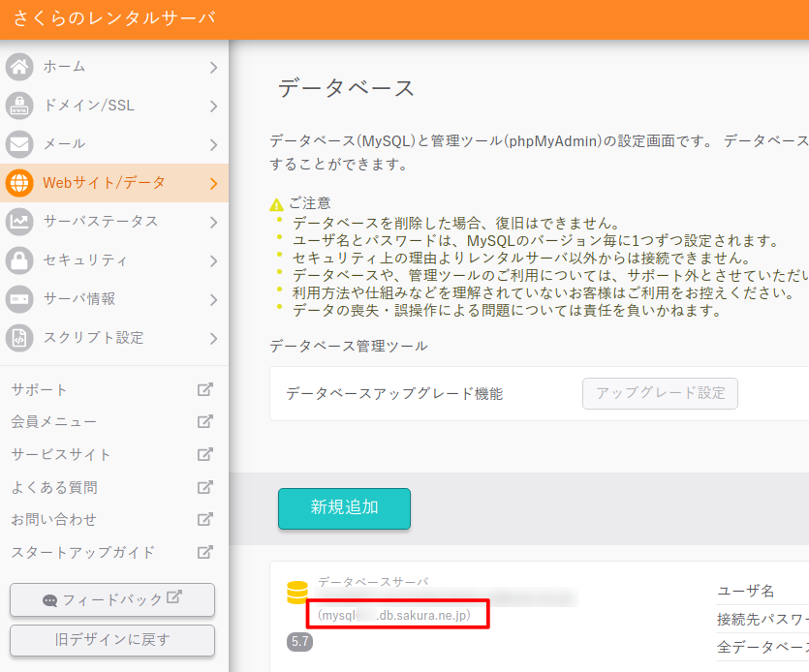Click external link icon beside 会員メニュー
The image size is (809, 672).
point(205,422)
